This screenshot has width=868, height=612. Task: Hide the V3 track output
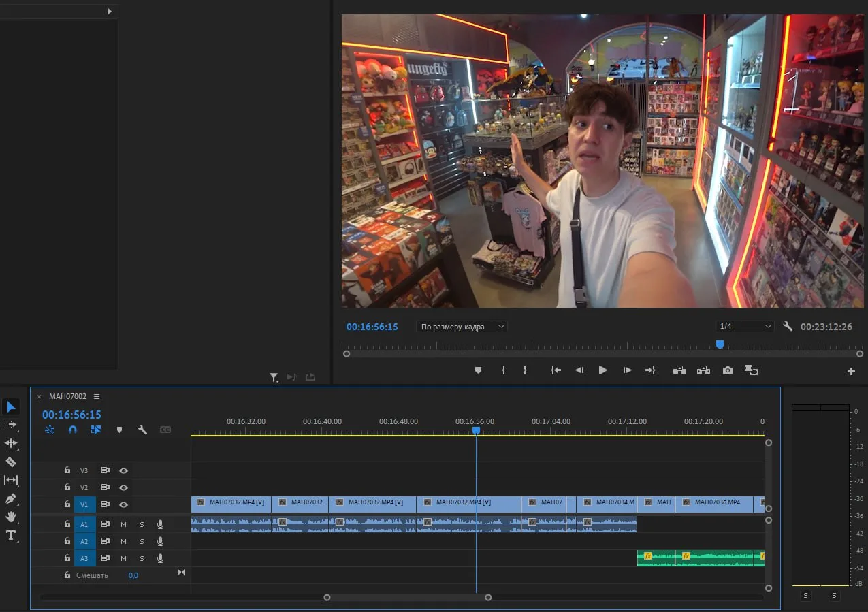(124, 470)
